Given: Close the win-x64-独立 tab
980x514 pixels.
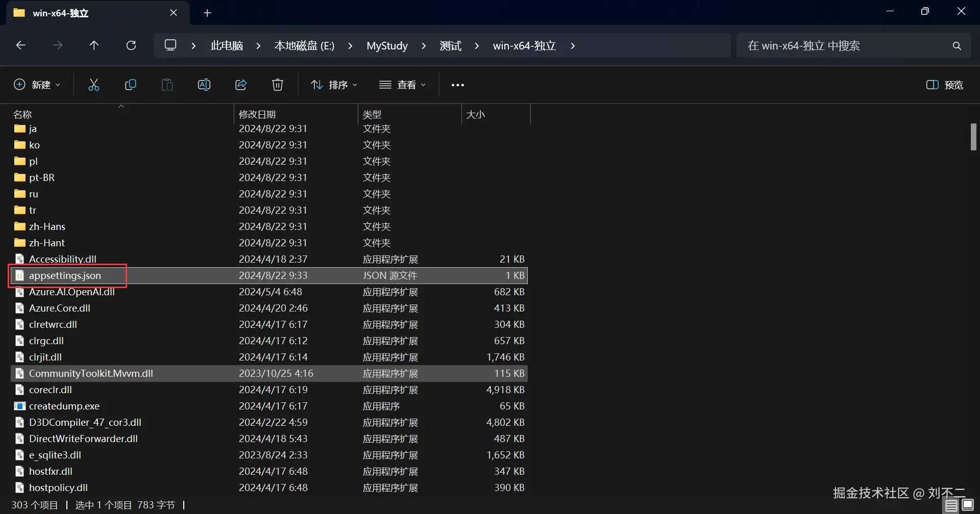Looking at the screenshot, I should 174,13.
